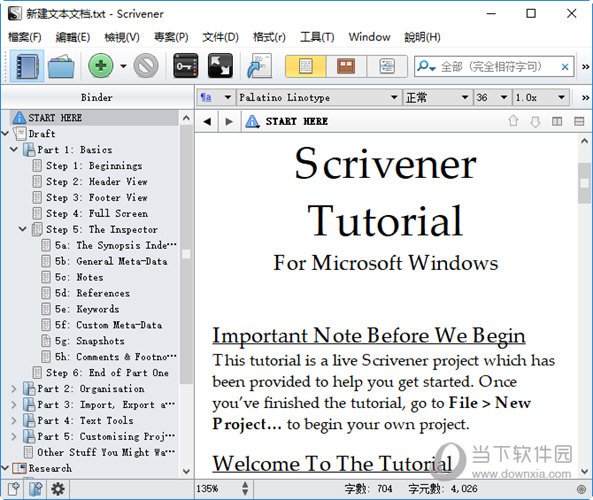Select Other Stuff You Might Want item
The image size is (593, 500).
click(106, 452)
